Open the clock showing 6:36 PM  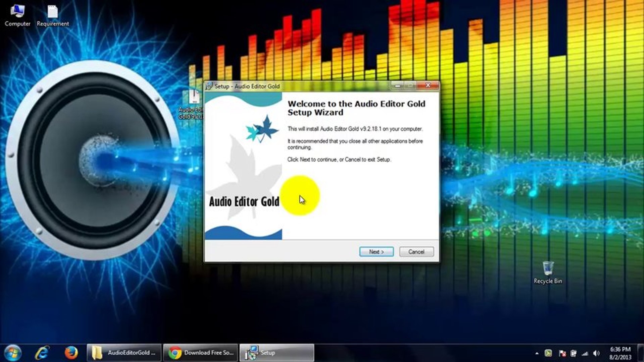click(620, 353)
